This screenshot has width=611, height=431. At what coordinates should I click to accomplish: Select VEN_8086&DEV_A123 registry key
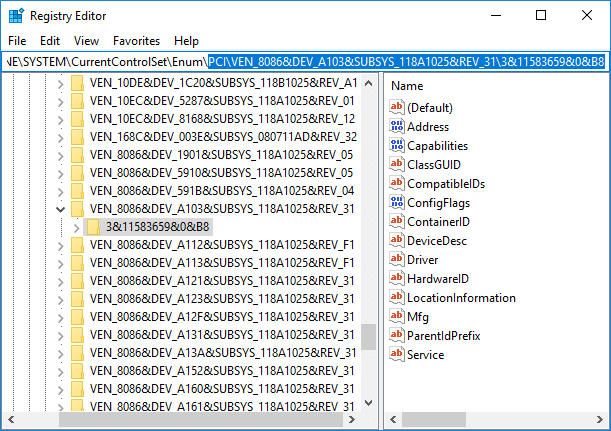[x=222, y=299]
